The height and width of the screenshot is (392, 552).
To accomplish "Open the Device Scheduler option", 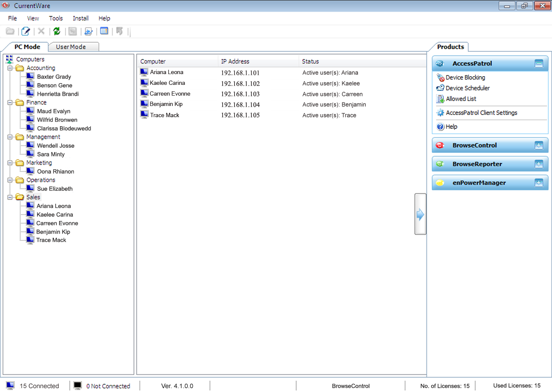I will [x=467, y=88].
